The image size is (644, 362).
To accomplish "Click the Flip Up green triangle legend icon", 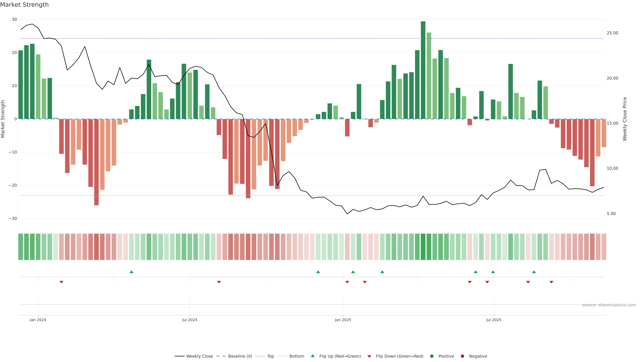I will (312, 356).
